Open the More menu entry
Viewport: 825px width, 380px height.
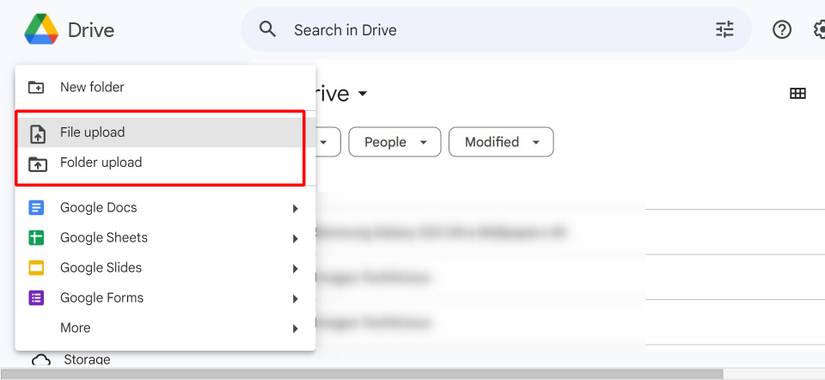pos(165,327)
